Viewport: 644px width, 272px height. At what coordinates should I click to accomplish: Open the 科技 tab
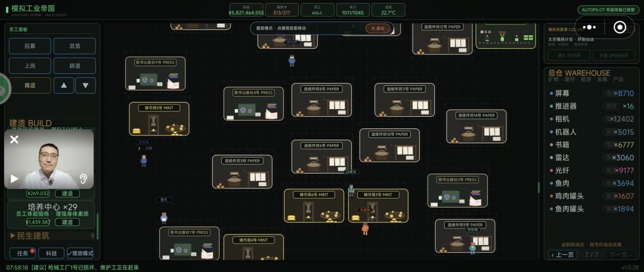pos(51,254)
